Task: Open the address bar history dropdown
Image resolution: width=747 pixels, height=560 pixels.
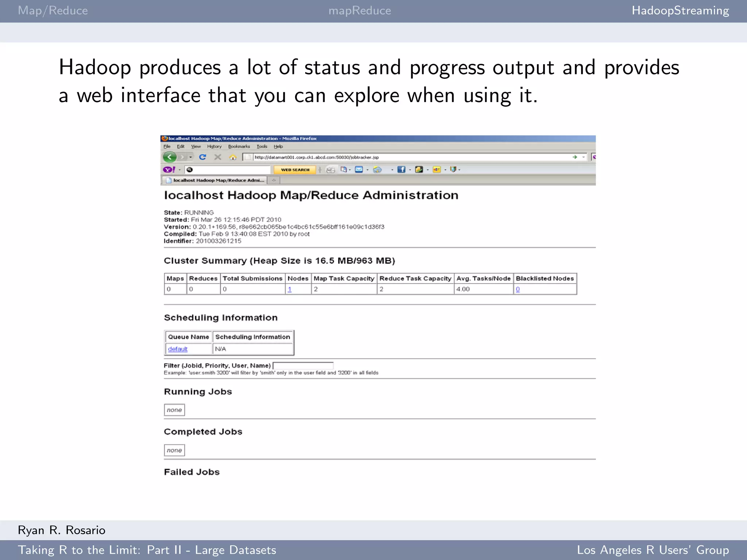Action: click(x=584, y=157)
